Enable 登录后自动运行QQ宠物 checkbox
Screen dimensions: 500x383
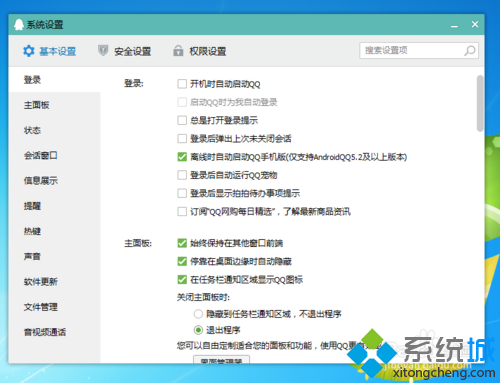[182, 175]
